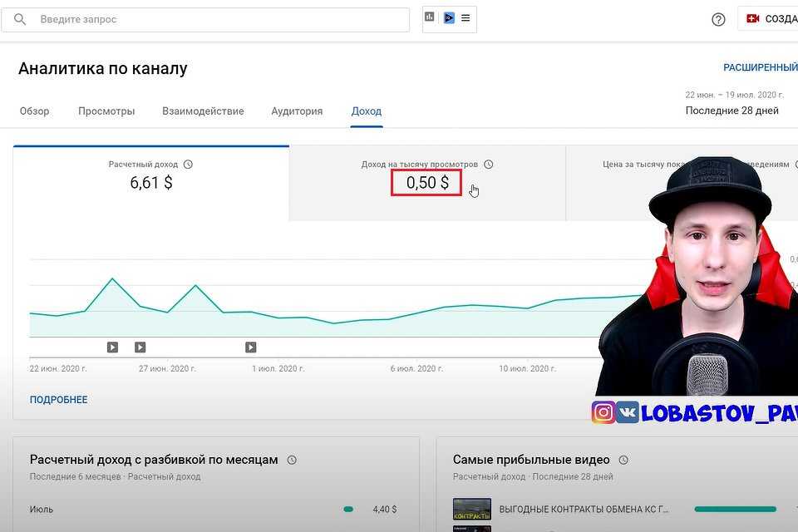Click the green income bar for top video
Screen dimensions: 798x532
[x=736, y=509]
